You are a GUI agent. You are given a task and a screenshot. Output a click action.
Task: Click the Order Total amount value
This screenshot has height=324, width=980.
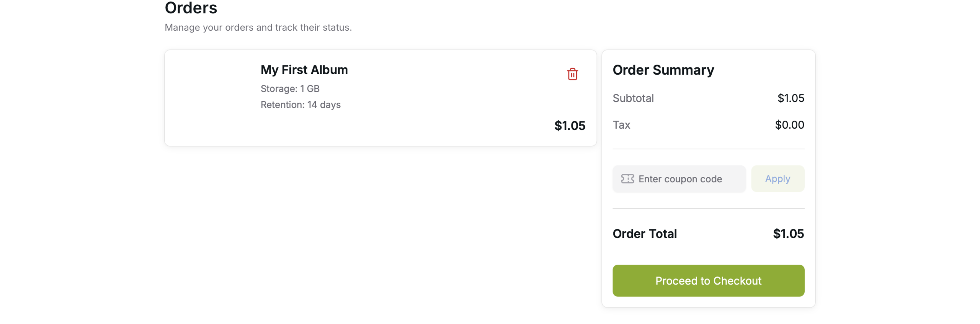click(x=788, y=234)
